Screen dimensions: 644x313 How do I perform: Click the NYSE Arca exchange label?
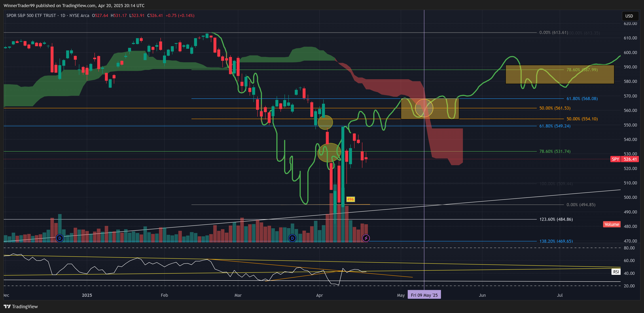tap(79, 16)
